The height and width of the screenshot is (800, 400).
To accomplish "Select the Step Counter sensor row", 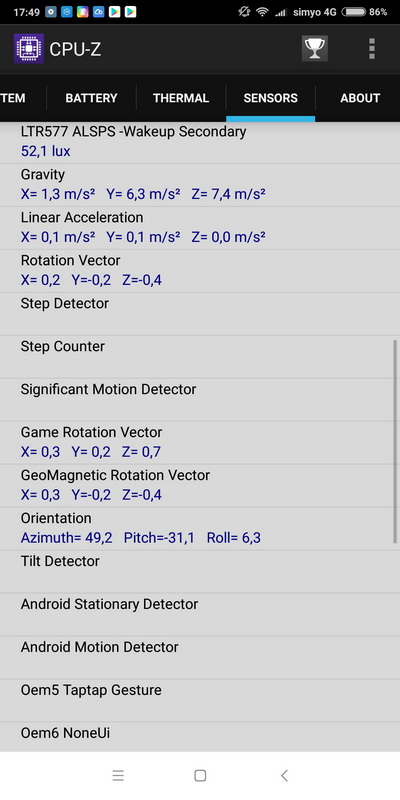I will [200, 357].
